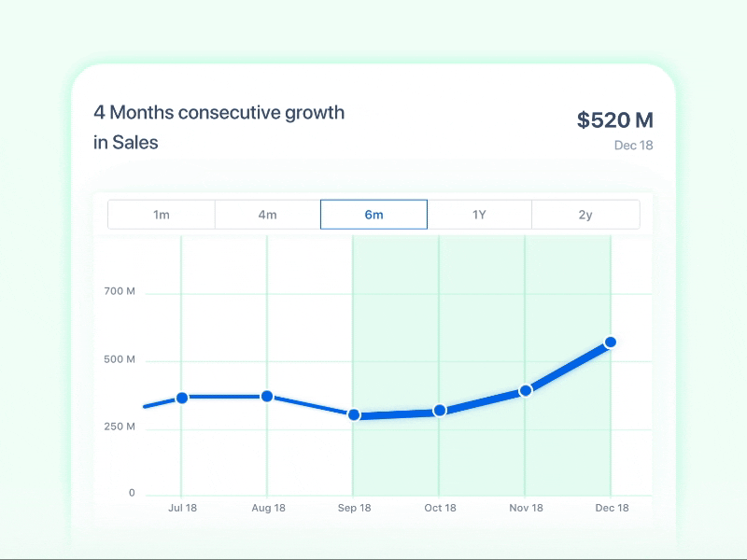Screen dimensions: 747x560
Task: Click the August 18 data point
Action: [x=269, y=395]
